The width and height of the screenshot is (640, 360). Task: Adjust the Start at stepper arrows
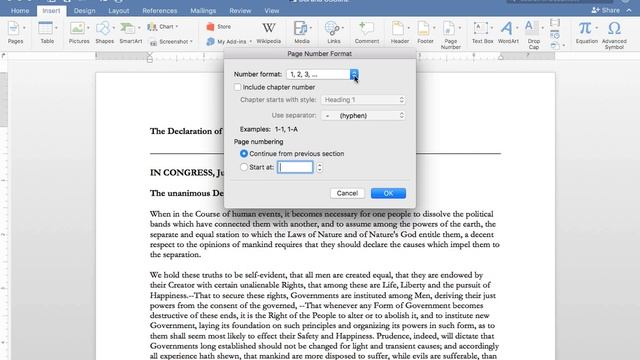pyautogui.click(x=320, y=167)
